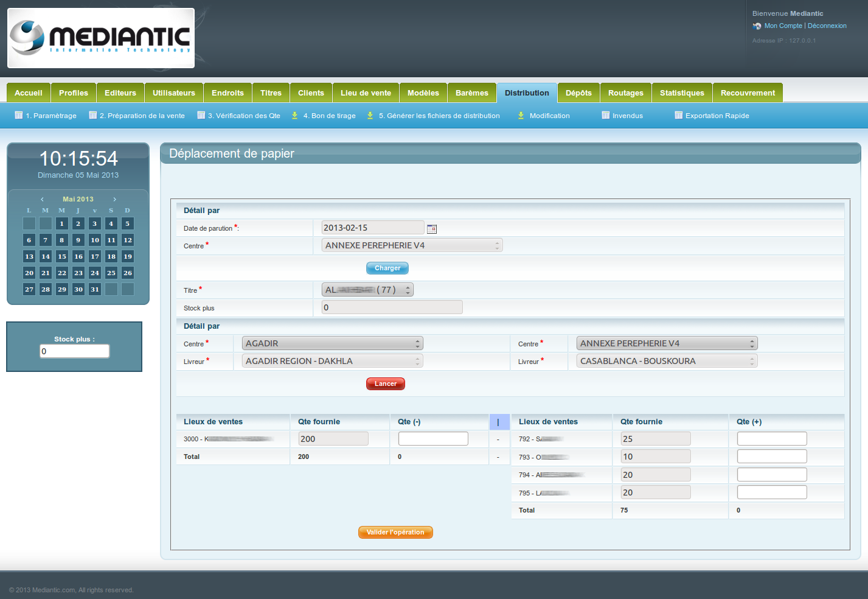868x599 pixels.
Task: Open the Recouvrement tab
Action: [748, 93]
